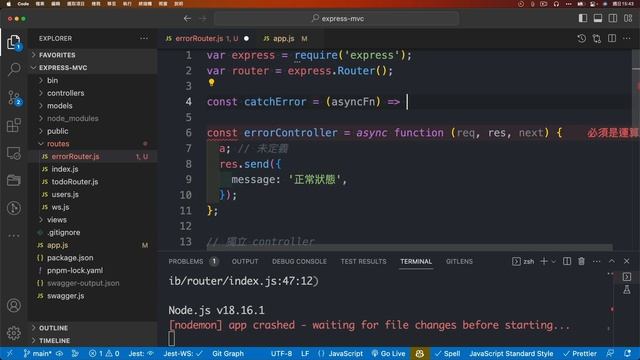This screenshot has height=360, width=640.
Task: Toggle the secondary side bar
Action: point(613,18)
